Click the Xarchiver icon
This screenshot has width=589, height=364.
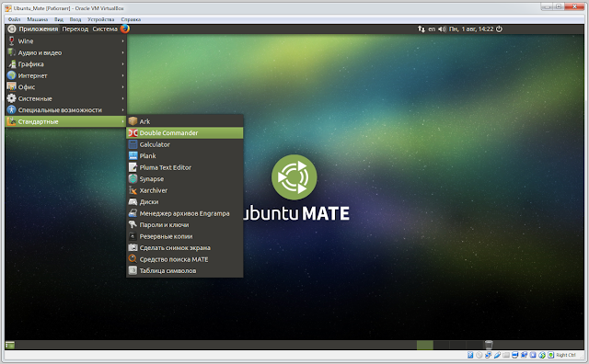click(133, 190)
